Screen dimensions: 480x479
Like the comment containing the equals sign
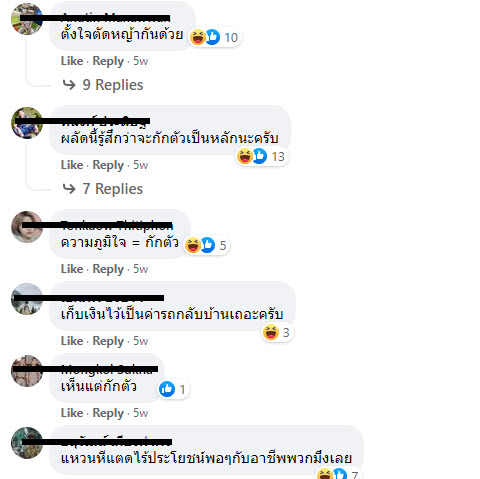coord(72,269)
